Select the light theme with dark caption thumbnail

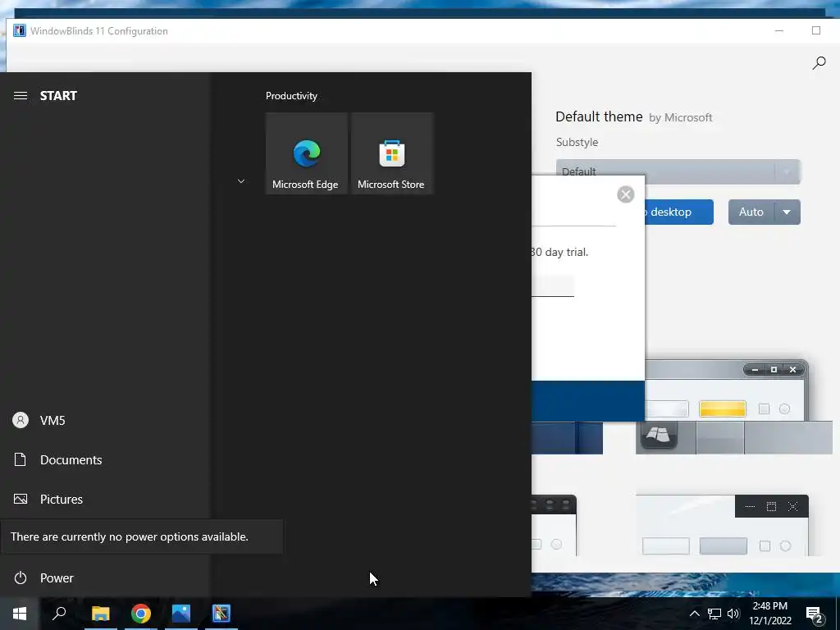(x=722, y=525)
